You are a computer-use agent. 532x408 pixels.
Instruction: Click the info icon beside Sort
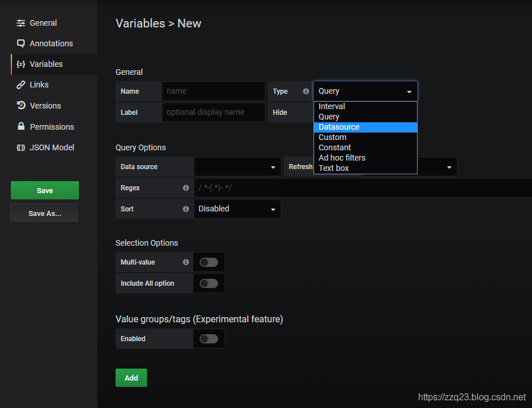click(x=185, y=209)
